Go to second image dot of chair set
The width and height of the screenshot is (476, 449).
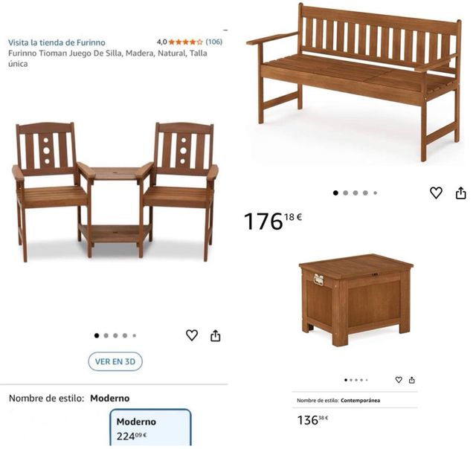[x=106, y=335]
